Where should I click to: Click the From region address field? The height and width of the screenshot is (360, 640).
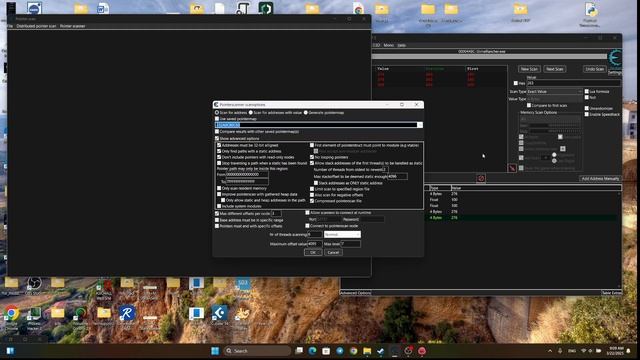click(x=247, y=174)
